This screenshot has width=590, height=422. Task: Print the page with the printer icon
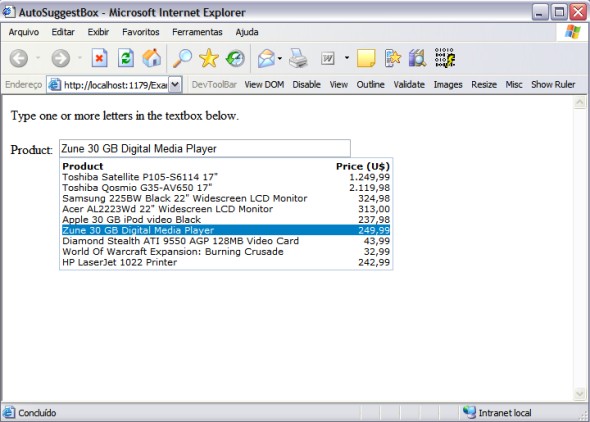[x=298, y=58]
